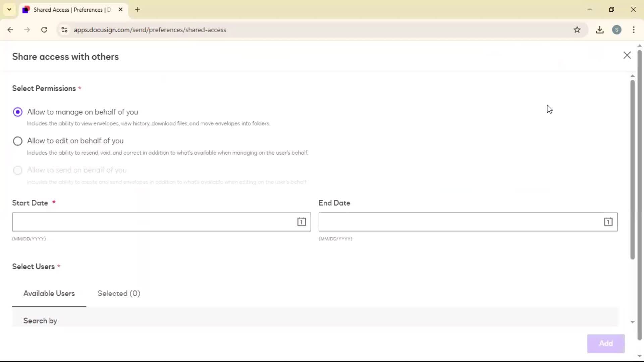
Task: Click the scroll-down arrow of inner scrollbar
Action: point(632,322)
